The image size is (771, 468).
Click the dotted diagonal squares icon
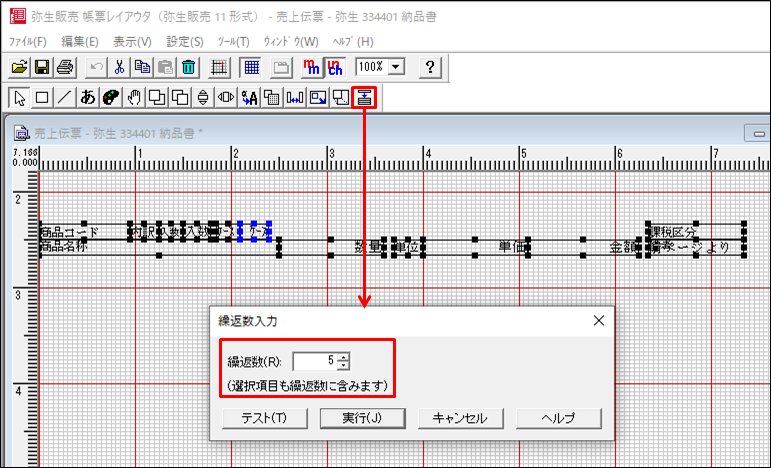[340, 98]
